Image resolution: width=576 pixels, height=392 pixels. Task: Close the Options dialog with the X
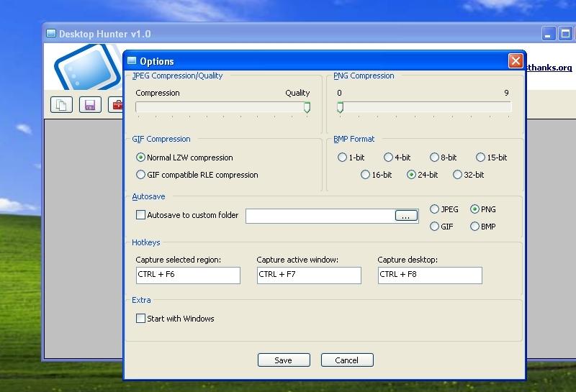pos(516,61)
